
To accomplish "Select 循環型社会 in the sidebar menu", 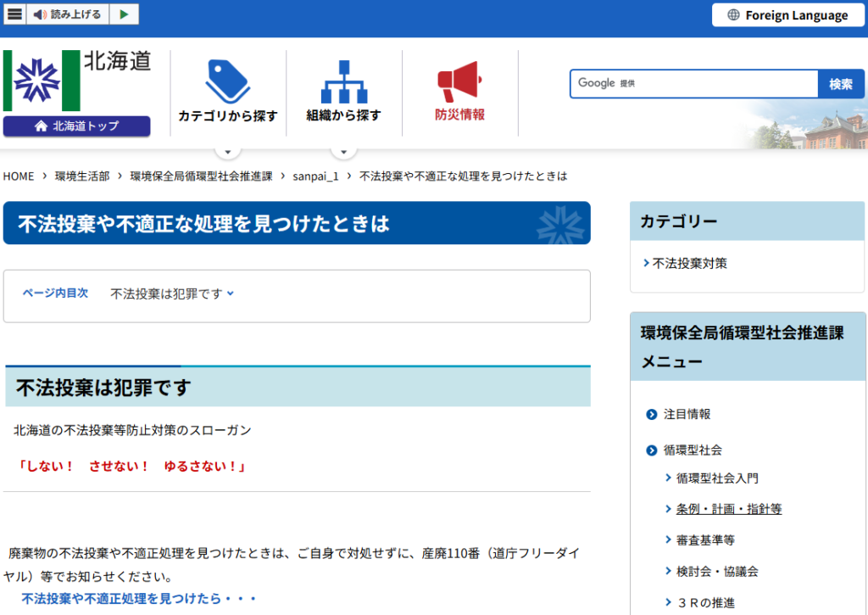I will 694,450.
